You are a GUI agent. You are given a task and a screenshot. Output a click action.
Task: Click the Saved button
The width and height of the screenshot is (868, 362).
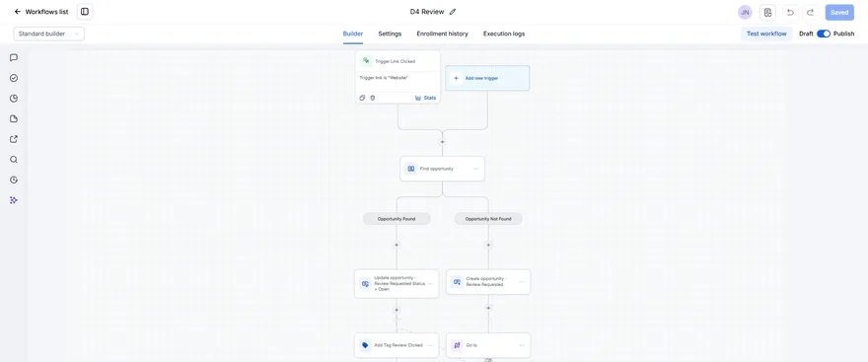[839, 12]
